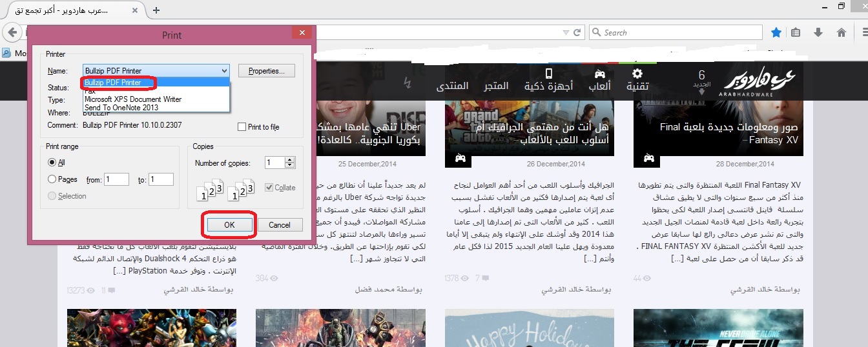This screenshot has height=347, width=868.
Task: Reload the page with the refresh icon
Action: point(578,32)
